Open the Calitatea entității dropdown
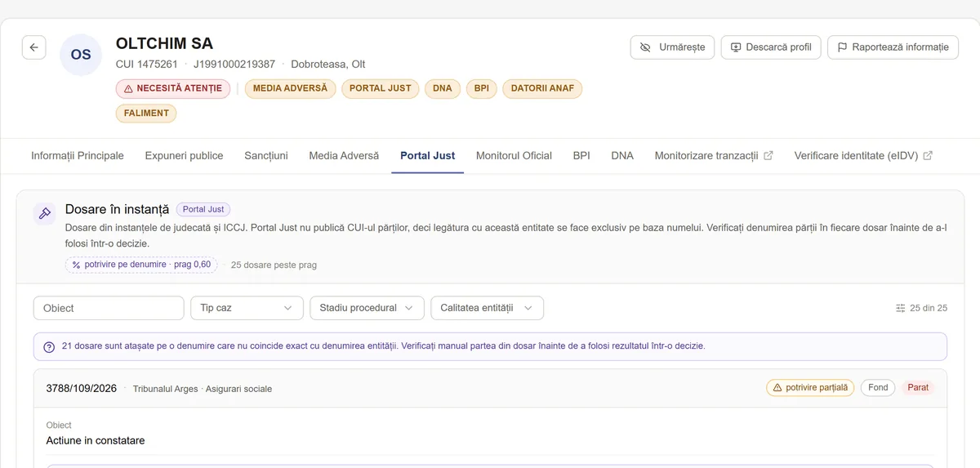 click(x=487, y=308)
